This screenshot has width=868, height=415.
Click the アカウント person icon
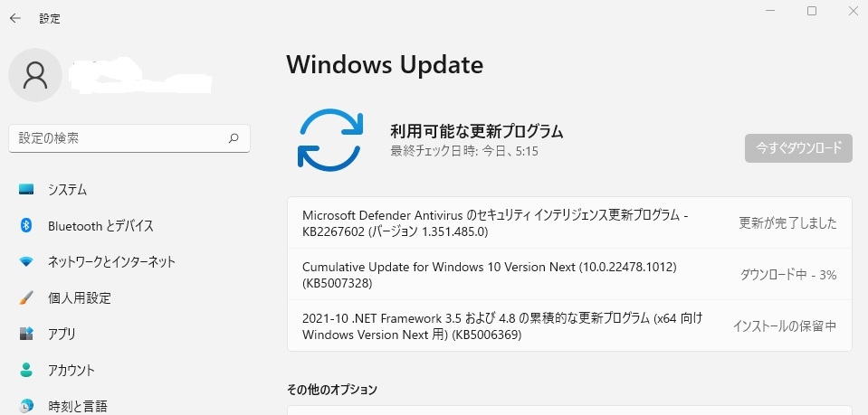click(x=26, y=370)
